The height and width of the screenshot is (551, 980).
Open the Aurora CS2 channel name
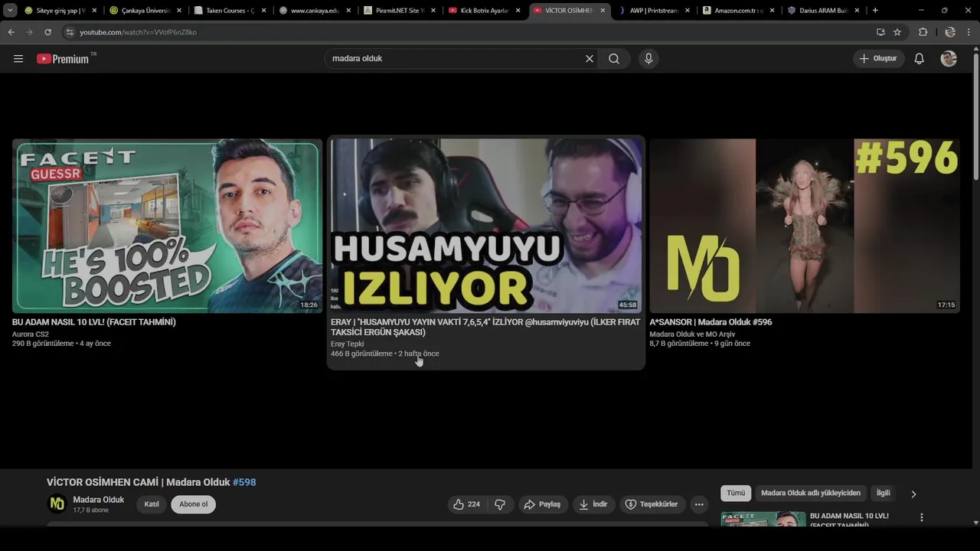[x=31, y=334]
